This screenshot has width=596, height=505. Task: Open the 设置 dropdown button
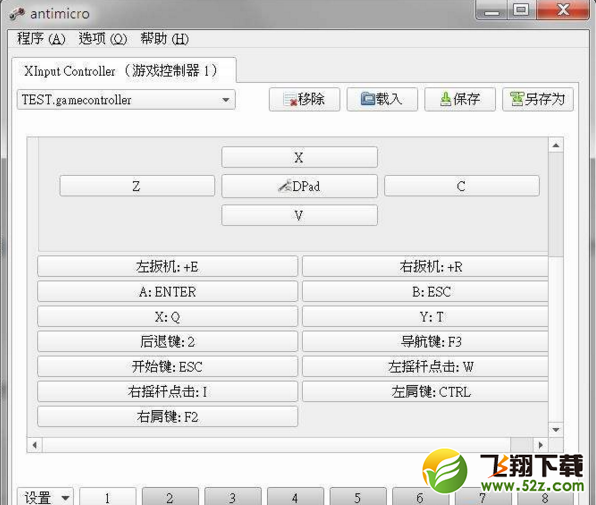click(46, 497)
